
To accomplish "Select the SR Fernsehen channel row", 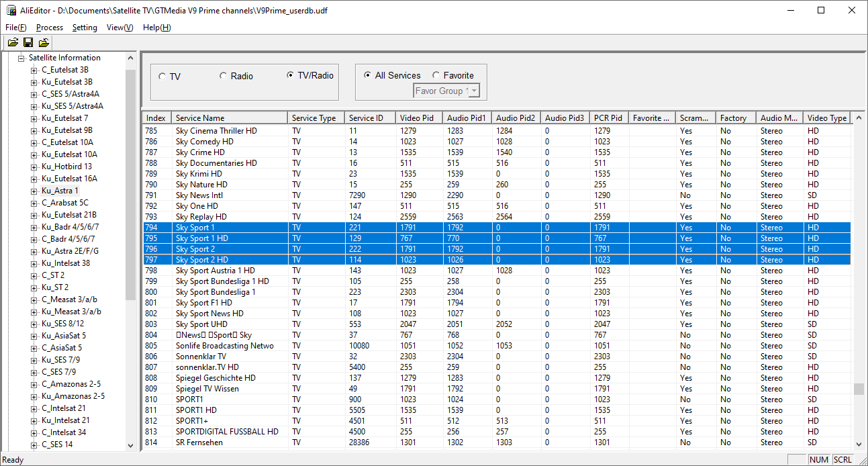I will point(497,442).
